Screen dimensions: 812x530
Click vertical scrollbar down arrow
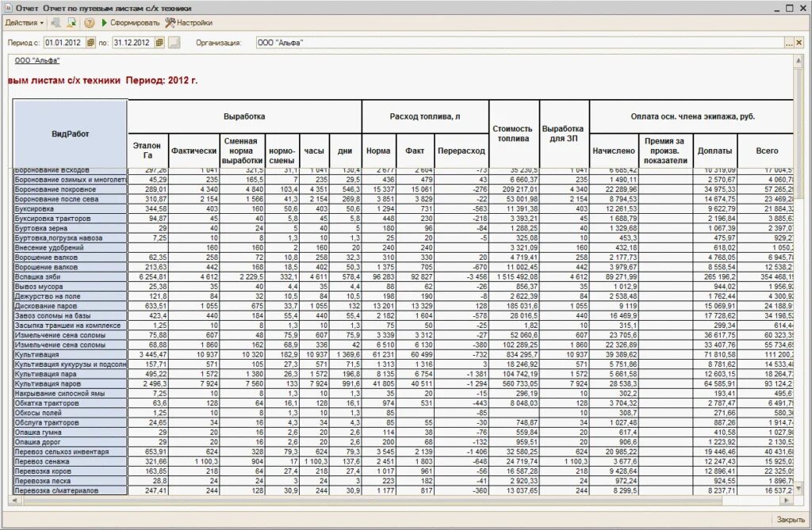[x=798, y=488]
